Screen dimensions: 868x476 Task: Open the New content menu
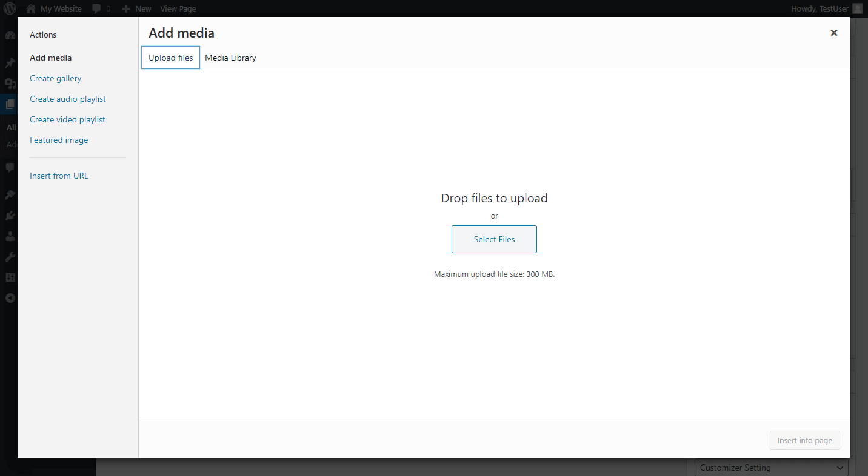(x=136, y=8)
